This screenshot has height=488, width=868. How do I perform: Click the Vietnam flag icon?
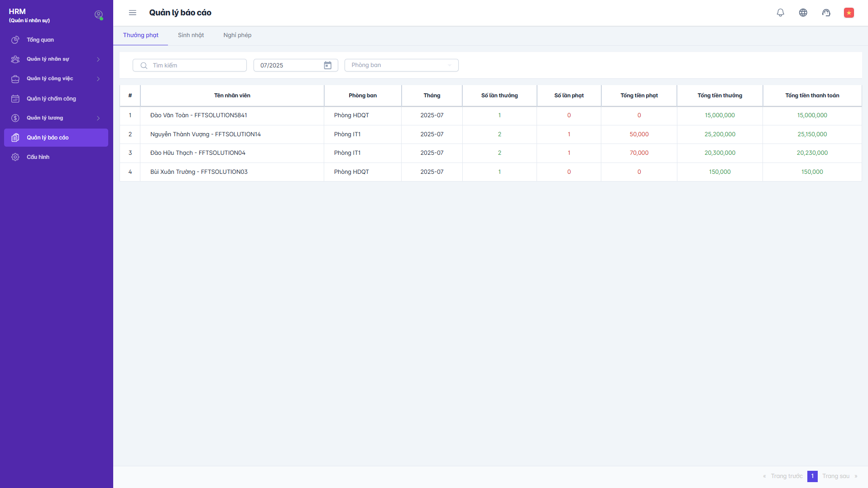pyautogui.click(x=849, y=13)
